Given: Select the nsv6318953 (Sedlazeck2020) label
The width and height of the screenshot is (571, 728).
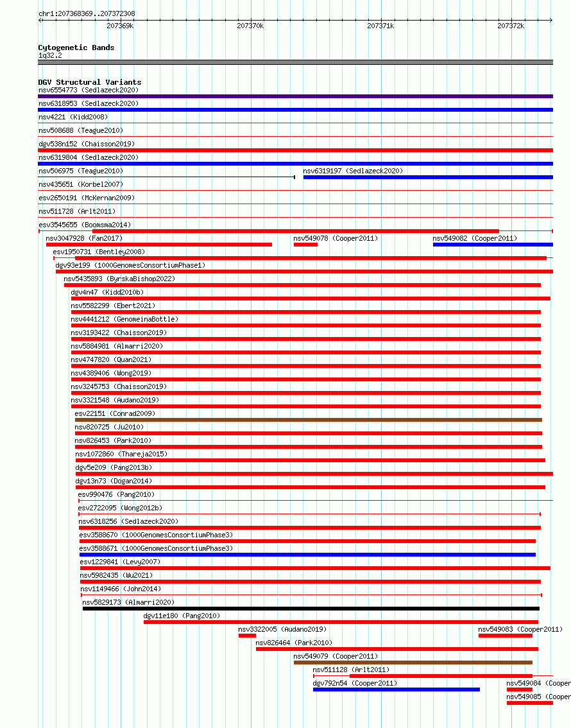Looking at the screenshot, I should pyautogui.click(x=88, y=103).
